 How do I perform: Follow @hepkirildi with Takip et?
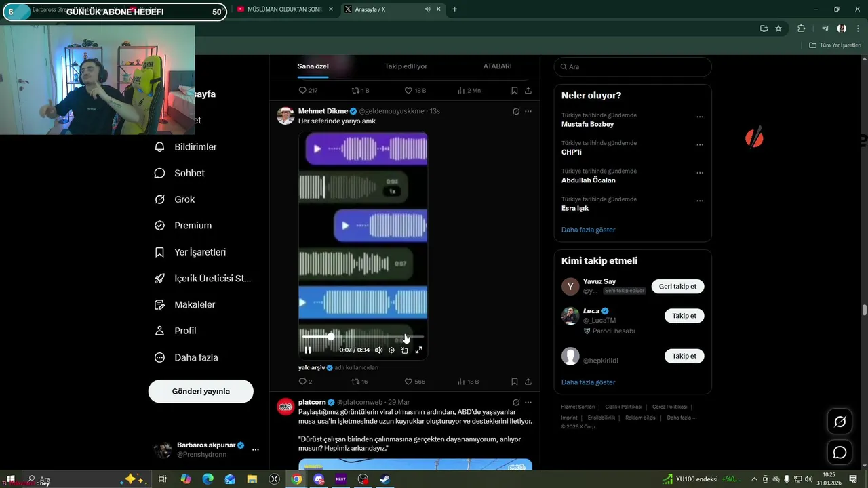click(x=684, y=356)
